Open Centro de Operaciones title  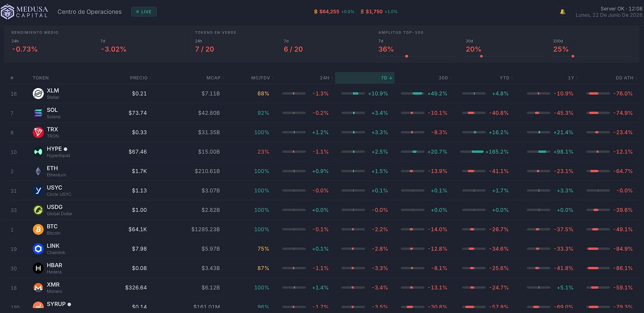click(89, 12)
